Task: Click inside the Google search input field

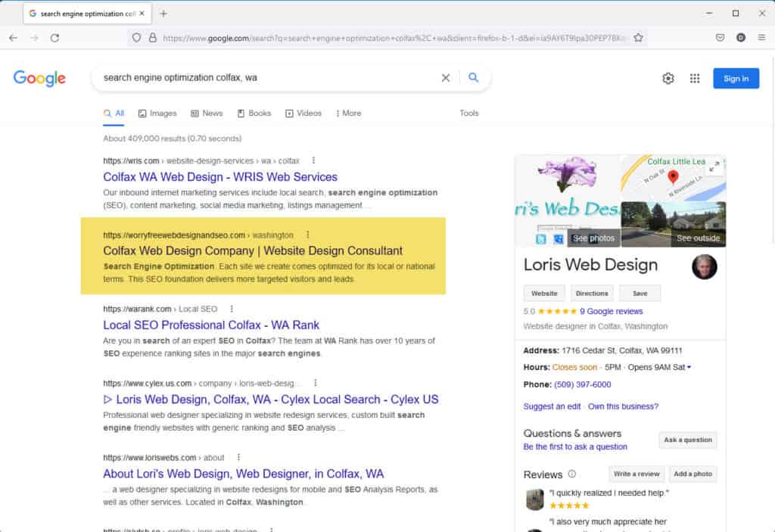Action: point(267,78)
